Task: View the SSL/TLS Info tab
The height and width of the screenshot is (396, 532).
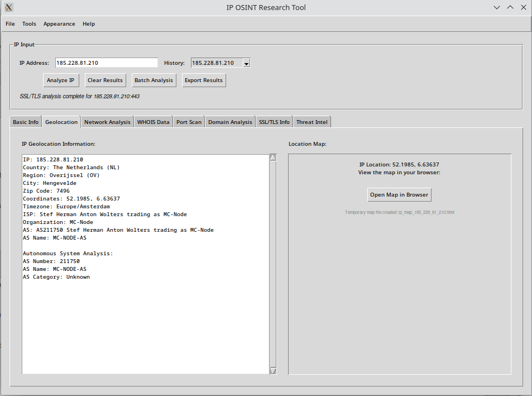Action: click(274, 122)
